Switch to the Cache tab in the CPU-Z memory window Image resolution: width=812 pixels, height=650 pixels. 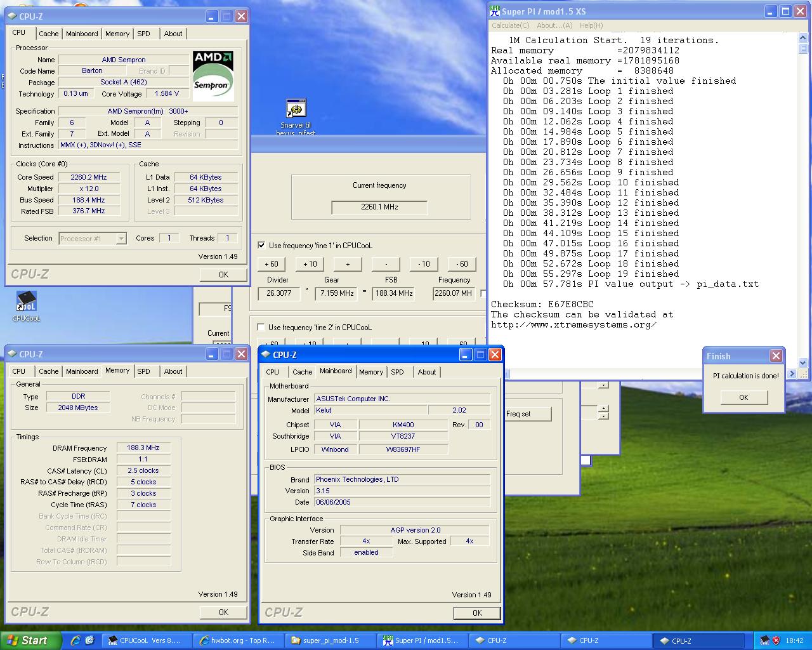[48, 371]
